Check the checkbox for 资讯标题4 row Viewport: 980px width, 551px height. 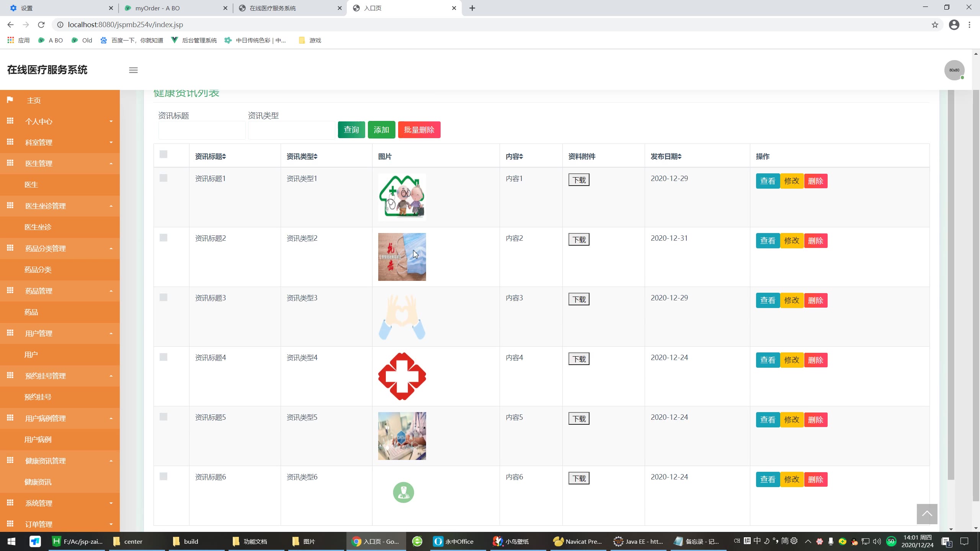(x=163, y=357)
